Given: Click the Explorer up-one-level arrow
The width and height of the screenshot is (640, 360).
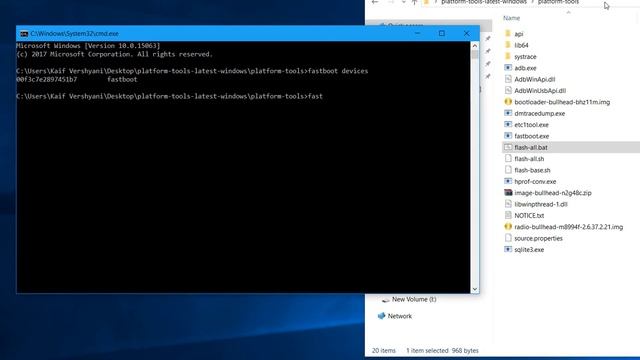Looking at the screenshot, I should [x=414, y=2].
